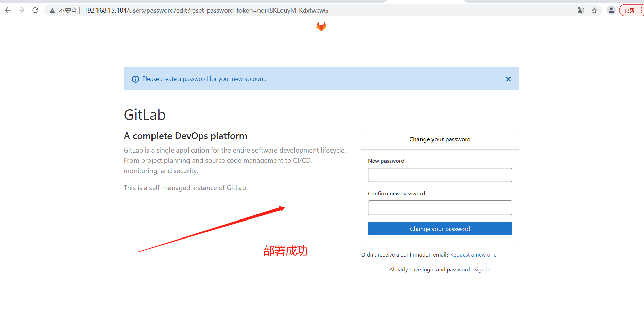Image resolution: width=644 pixels, height=335 pixels.
Task: Open the Sign in link
Action: (482, 270)
